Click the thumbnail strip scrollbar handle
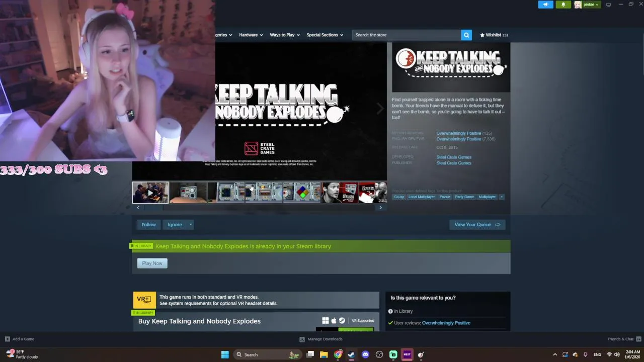The width and height of the screenshot is (644, 362). coord(153,208)
